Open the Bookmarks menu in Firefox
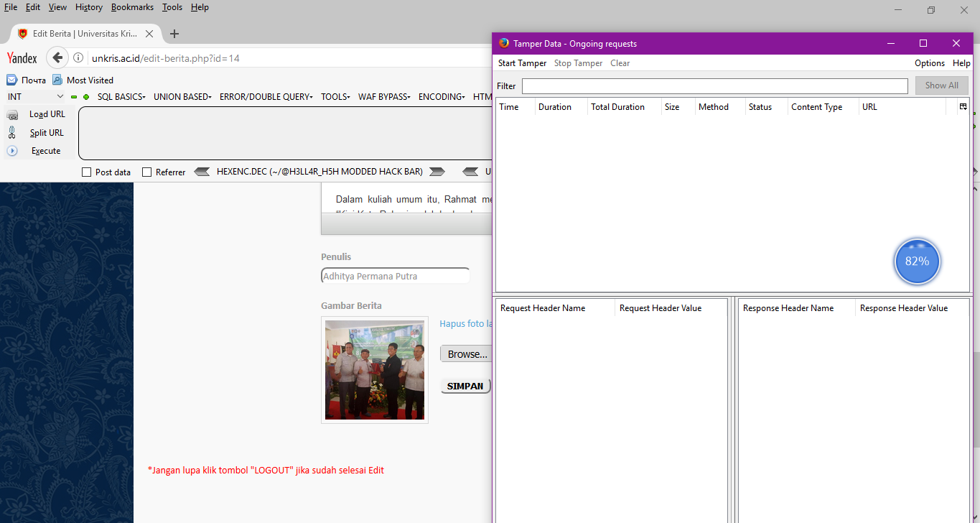This screenshot has height=523, width=980. point(132,7)
